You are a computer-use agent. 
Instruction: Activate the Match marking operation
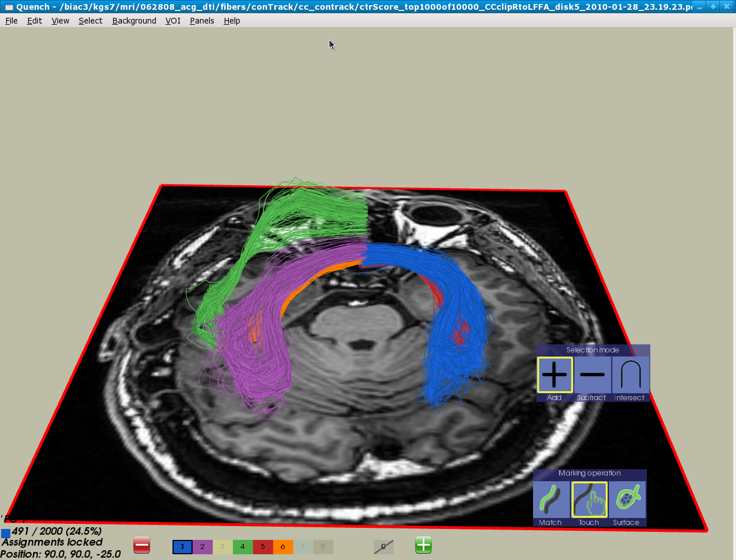551,500
